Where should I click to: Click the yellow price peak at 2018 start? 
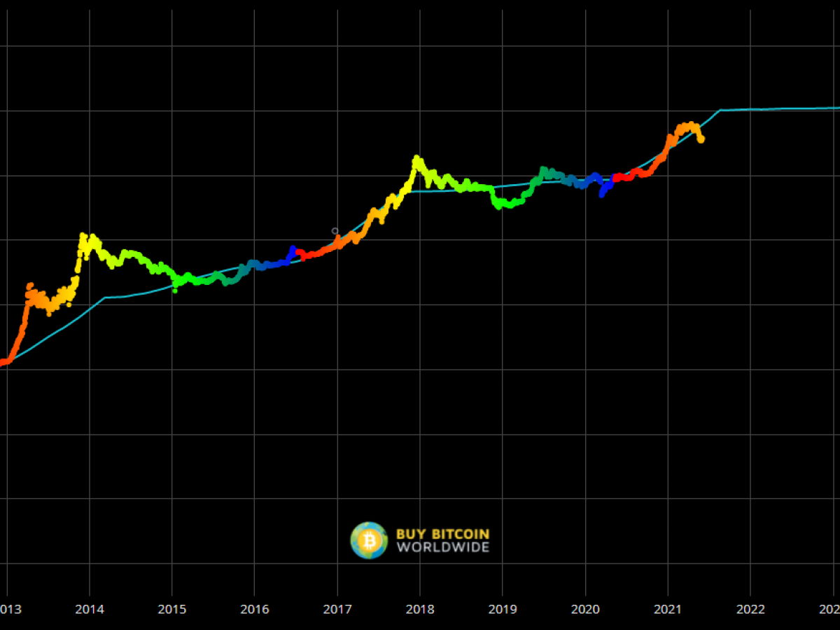tap(416, 160)
